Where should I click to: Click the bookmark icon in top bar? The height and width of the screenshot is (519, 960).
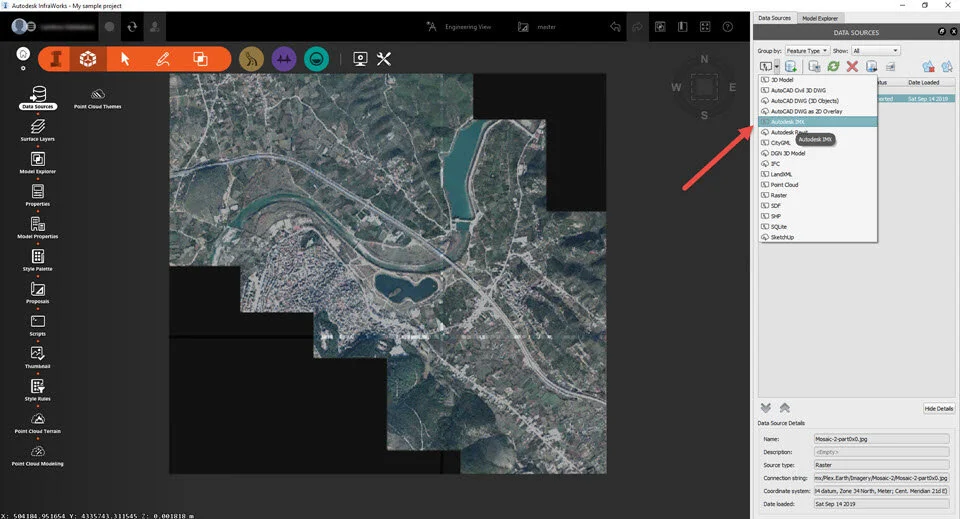click(x=682, y=27)
